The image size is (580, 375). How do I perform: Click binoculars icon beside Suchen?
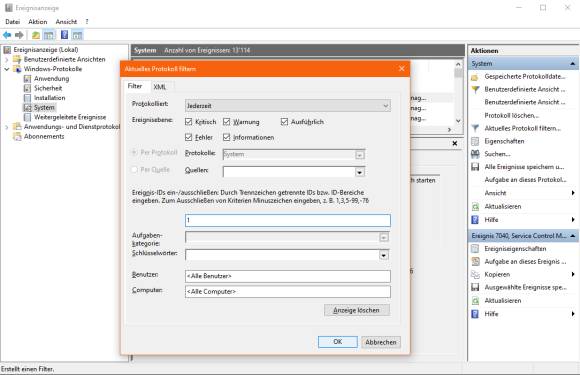pos(475,154)
